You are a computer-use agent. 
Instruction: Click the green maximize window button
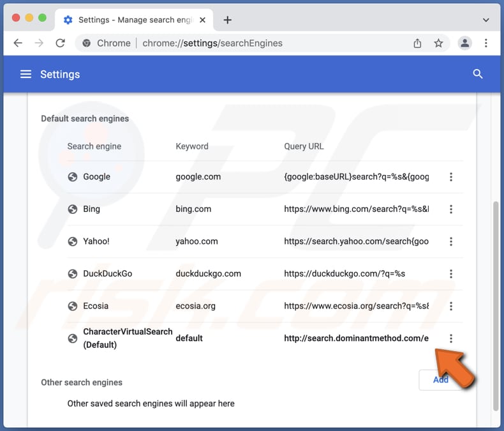click(43, 18)
